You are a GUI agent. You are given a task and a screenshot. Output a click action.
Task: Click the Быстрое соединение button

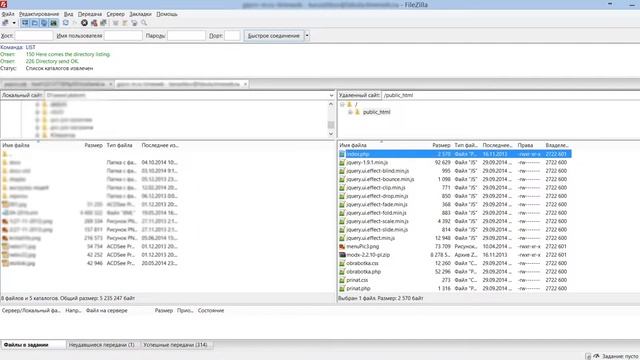(274, 36)
